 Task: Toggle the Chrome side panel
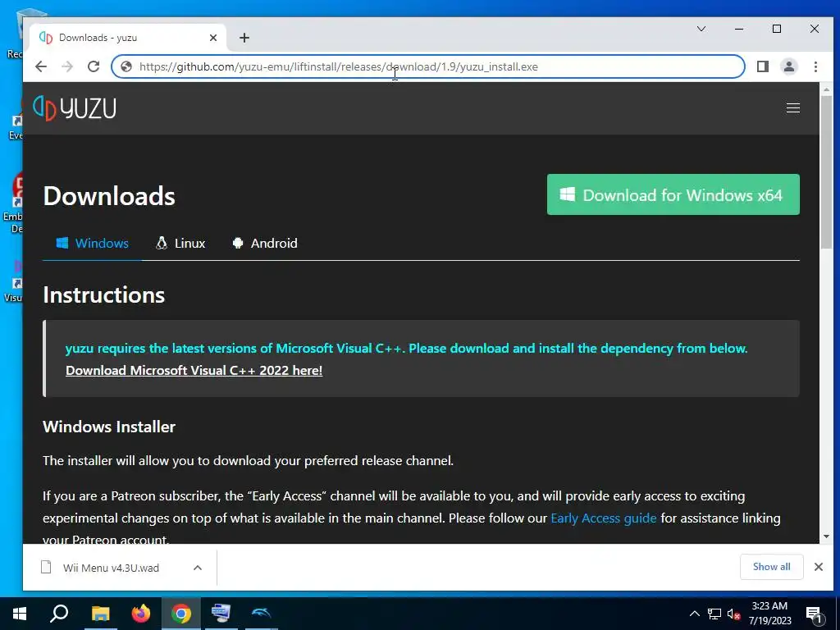[x=762, y=66]
